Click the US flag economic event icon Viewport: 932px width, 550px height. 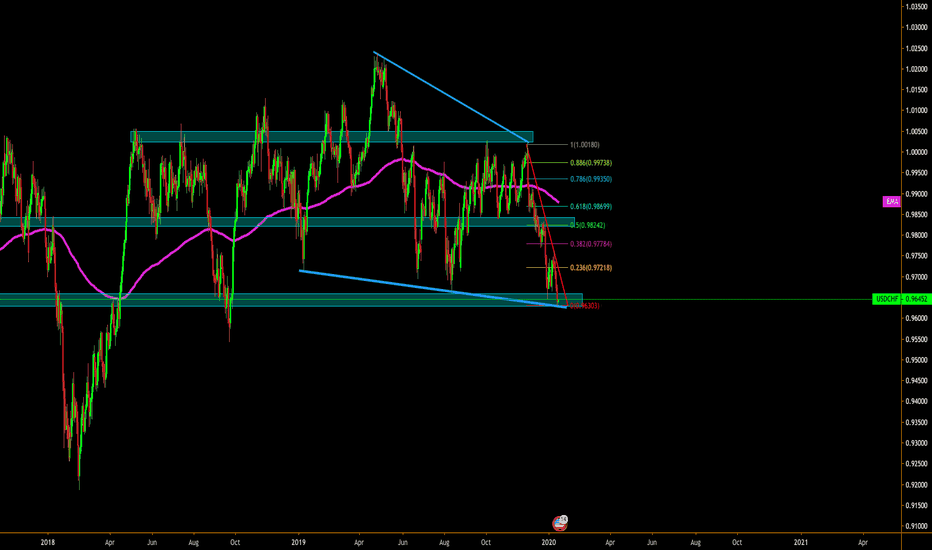pos(560,522)
